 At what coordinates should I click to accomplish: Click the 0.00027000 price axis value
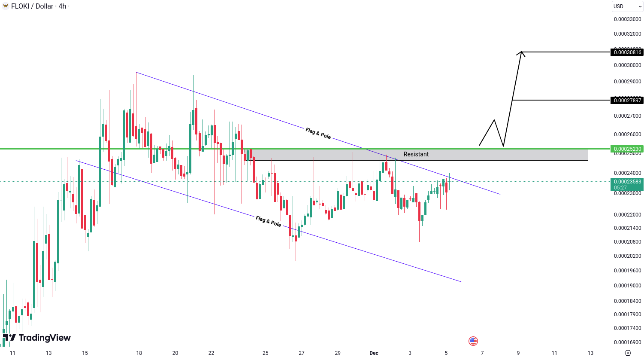click(x=627, y=116)
